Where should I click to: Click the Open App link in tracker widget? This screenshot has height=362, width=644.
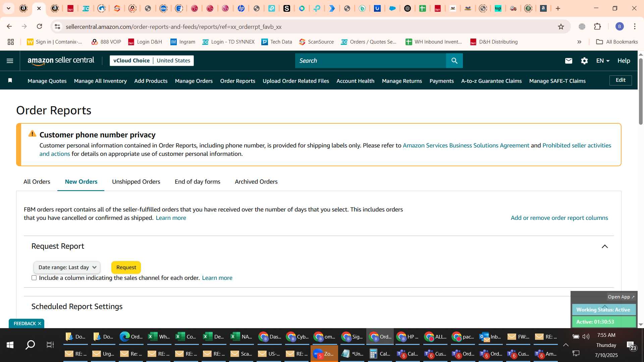tap(621, 297)
